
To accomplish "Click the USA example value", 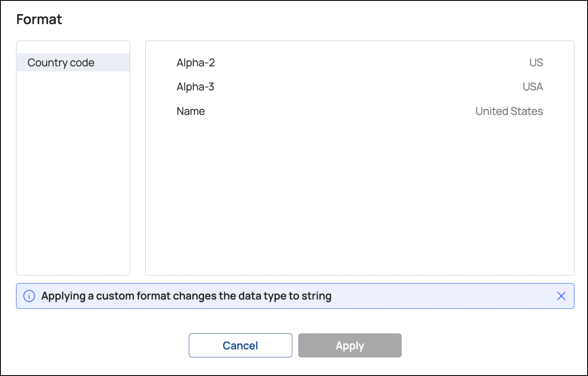I will point(532,87).
